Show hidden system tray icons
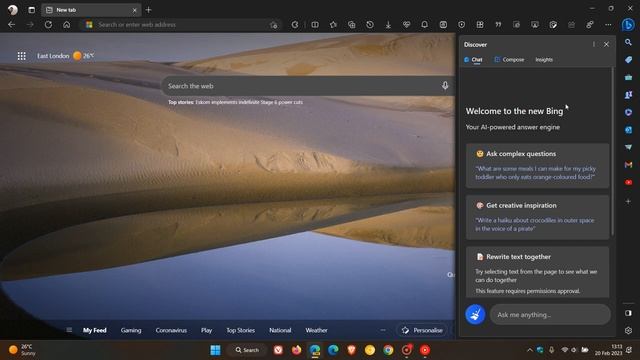640x360 pixels. pos(529,350)
